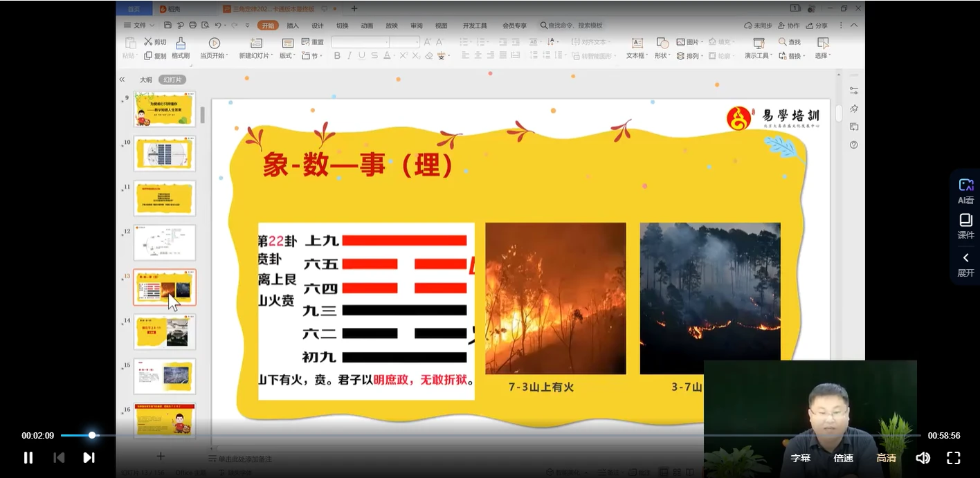
Task: Click the 重置 reset button
Action: 313,42
